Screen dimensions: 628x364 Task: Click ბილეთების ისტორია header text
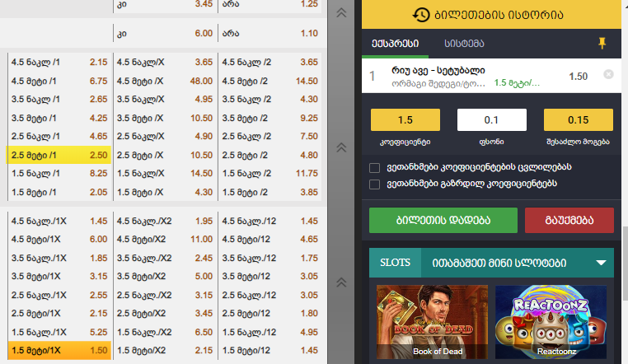click(x=499, y=15)
